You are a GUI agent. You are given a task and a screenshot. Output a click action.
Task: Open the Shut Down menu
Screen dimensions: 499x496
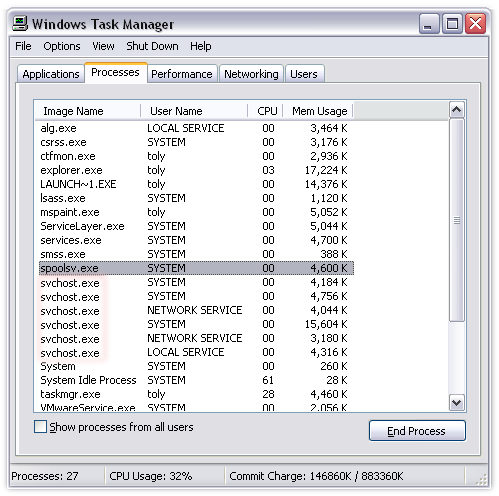click(x=152, y=46)
